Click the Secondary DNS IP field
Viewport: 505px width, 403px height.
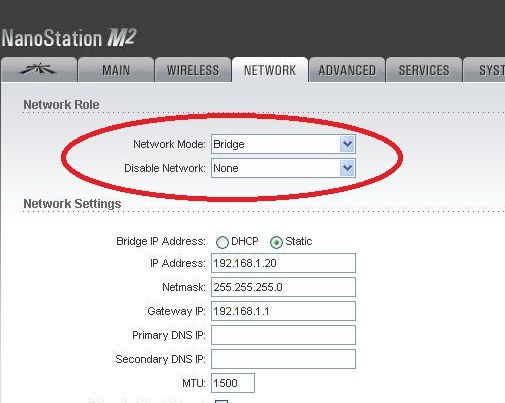[x=283, y=359]
